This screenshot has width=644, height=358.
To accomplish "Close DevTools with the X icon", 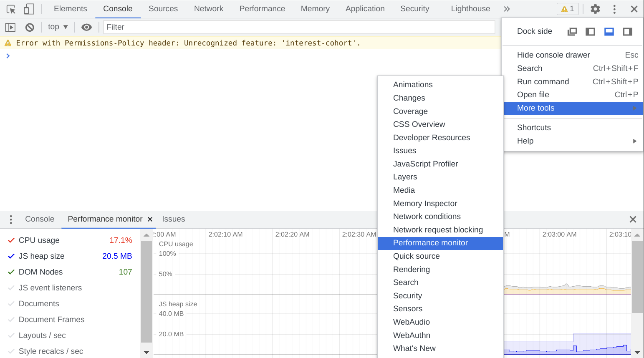I will pos(634,9).
